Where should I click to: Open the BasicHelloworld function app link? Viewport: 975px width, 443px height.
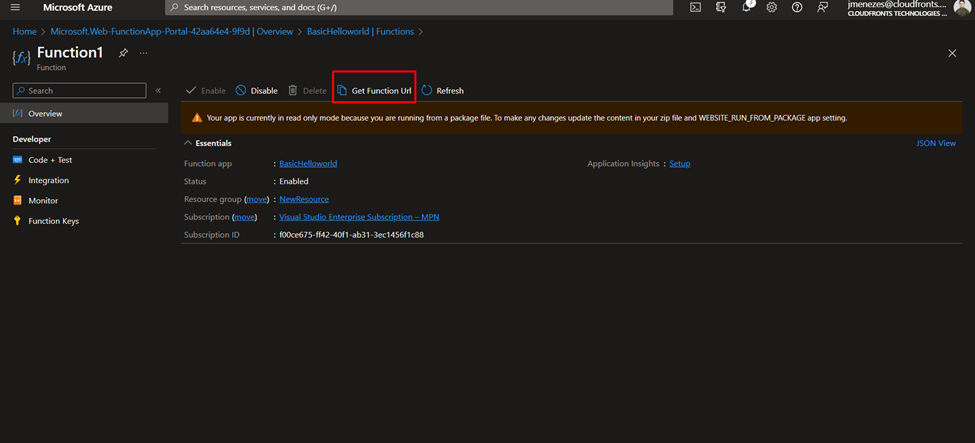click(308, 164)
